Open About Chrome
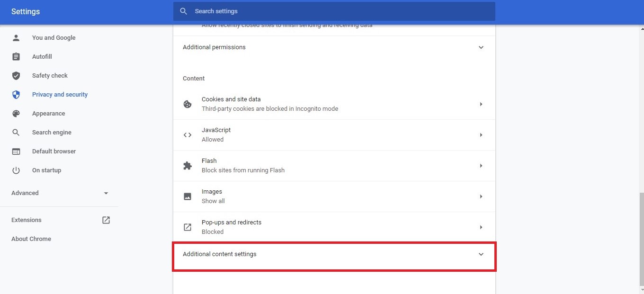 point(31,239)
